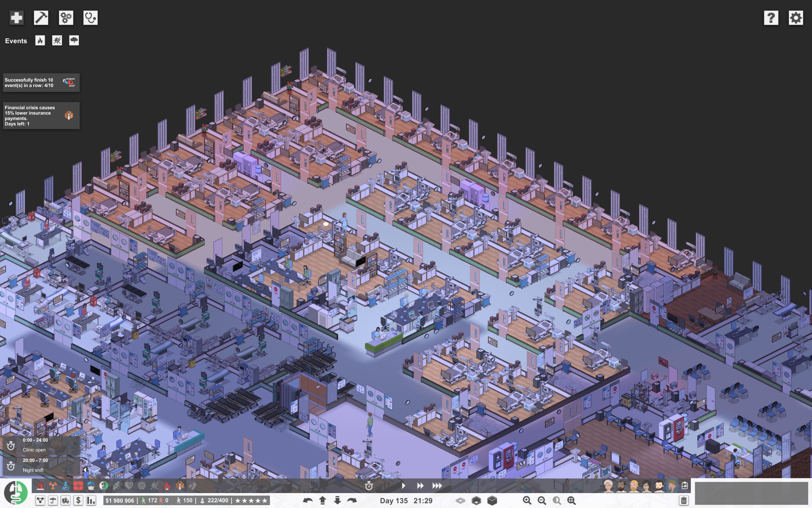Viewport: 812px width, 508px height.
Task: Trigger the virus outbreak event
Action: pos(57,41)
